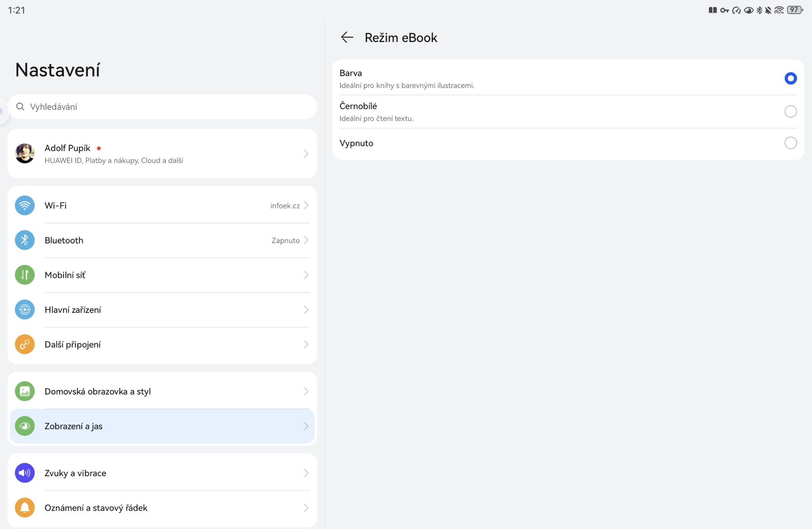Open Wi-Fi settings via its blue icon
This screenshot has height=529, width=812.
pos(25,205)
